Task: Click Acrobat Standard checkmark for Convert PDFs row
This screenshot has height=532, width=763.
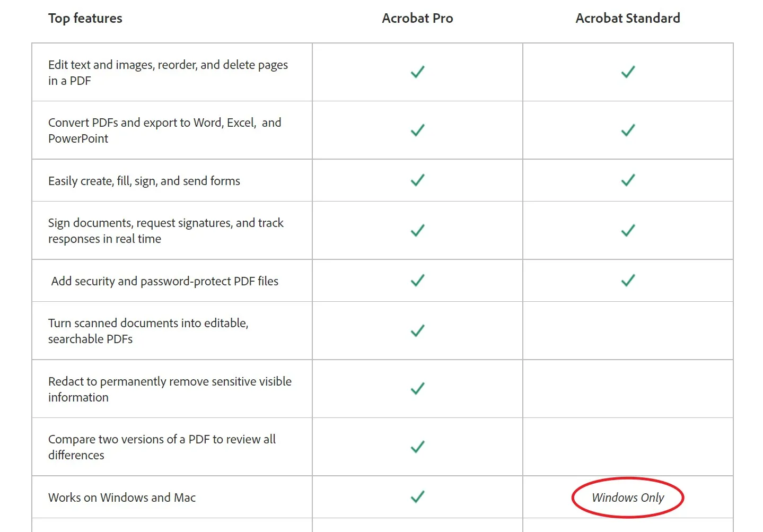Action: [628, 130]
